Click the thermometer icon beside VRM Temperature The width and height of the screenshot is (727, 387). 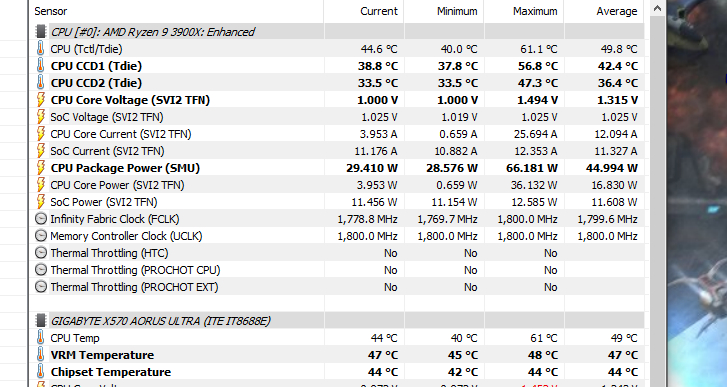40,355
